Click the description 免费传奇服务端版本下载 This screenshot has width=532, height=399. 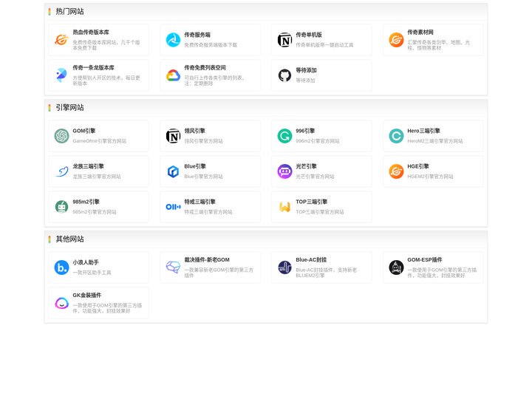click(211, 45)
